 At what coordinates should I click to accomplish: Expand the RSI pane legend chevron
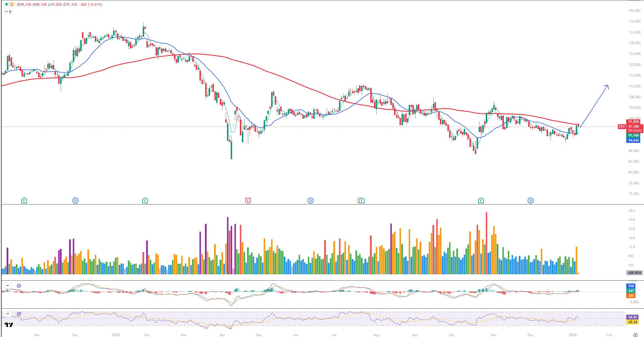(8, 314)
